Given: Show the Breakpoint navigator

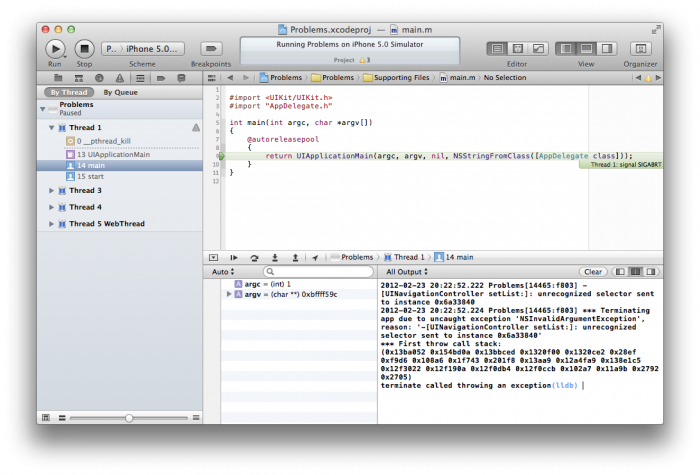Looking at the screenshot, I should [161, 78].
